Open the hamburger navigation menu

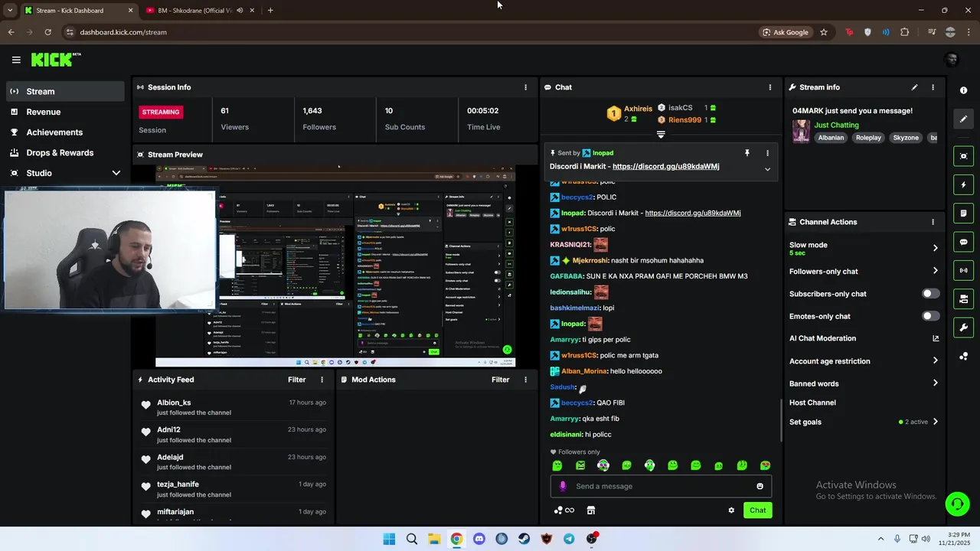point(16,60)
